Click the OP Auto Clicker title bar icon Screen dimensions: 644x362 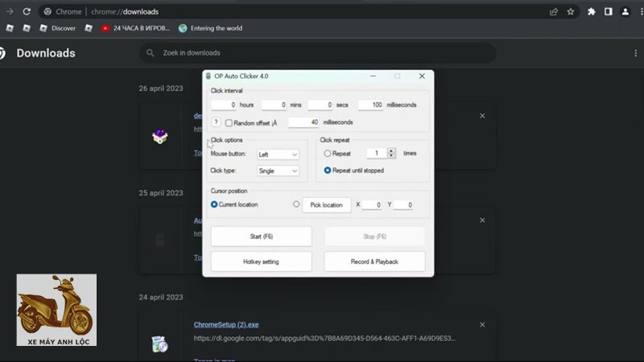pyautogui.click(x=208, y=76)
